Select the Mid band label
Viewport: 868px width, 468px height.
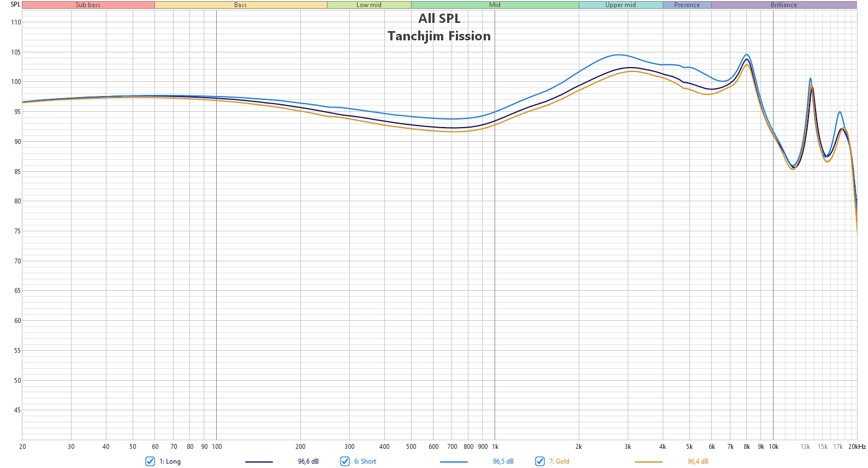click(495, 5)
